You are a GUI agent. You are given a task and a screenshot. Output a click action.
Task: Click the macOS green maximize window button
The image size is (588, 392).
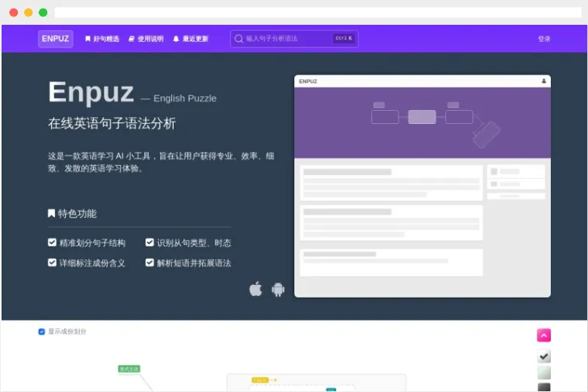click(x=43, y=12)
